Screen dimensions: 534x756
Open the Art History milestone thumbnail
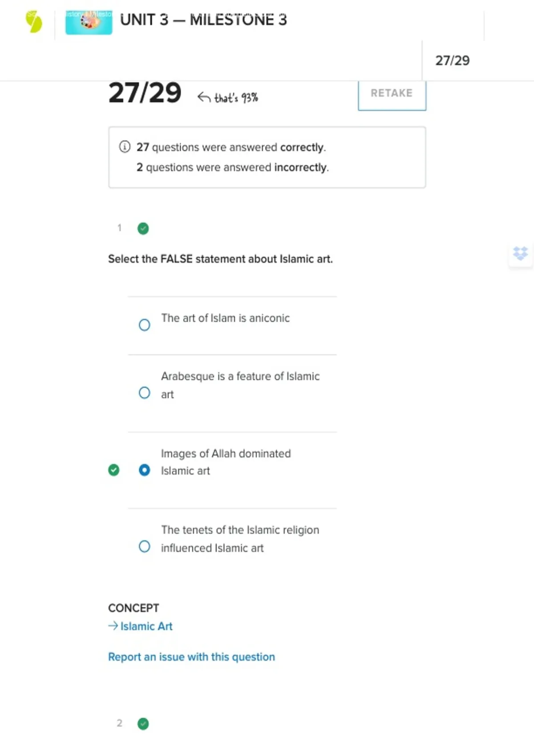pos(89,22)
